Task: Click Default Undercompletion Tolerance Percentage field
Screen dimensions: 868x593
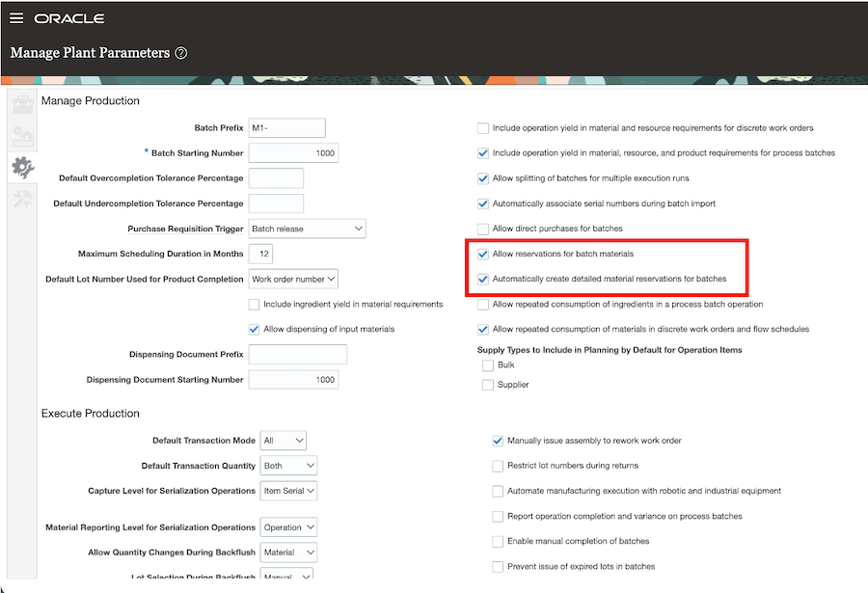Action: pyautogui.click(x=276, y=203)
